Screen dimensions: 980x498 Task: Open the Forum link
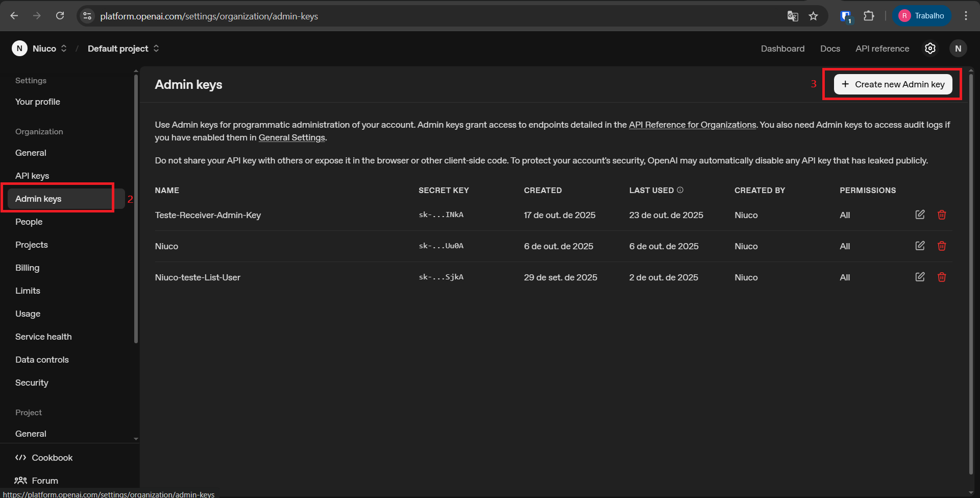pyautogui.click(x=36, y=481)
